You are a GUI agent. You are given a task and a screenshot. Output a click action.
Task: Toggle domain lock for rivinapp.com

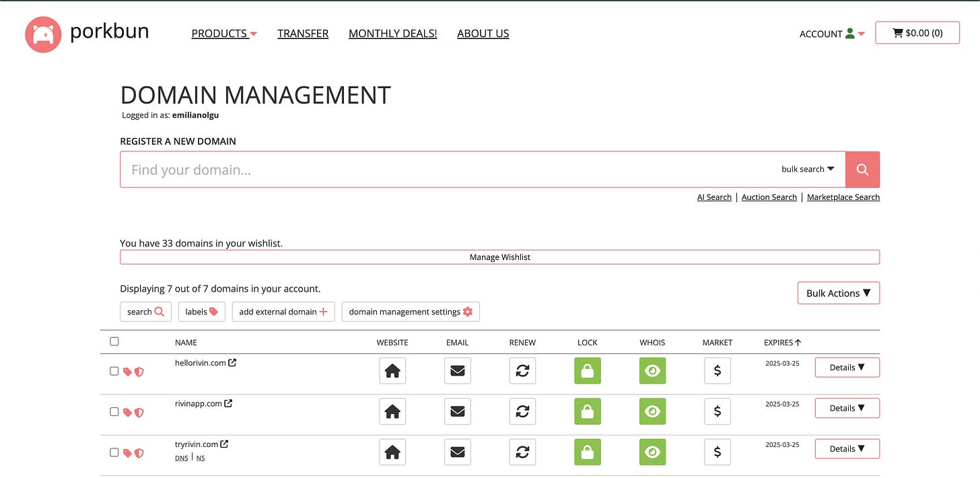588,411
